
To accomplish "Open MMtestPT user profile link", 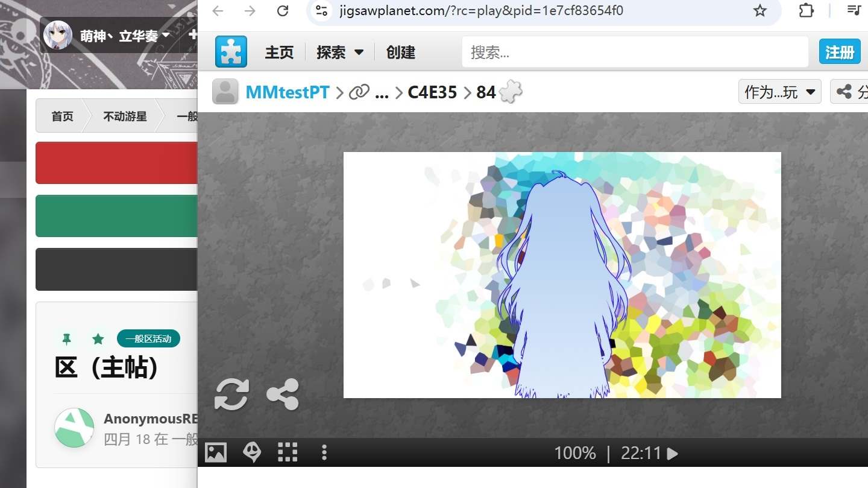I will click(x=288, y=92).
